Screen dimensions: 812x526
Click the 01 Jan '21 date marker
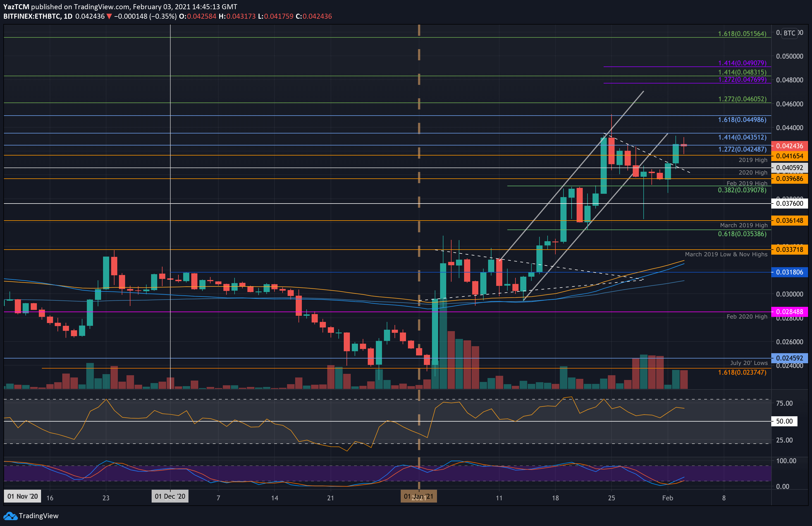pos(419,496)
